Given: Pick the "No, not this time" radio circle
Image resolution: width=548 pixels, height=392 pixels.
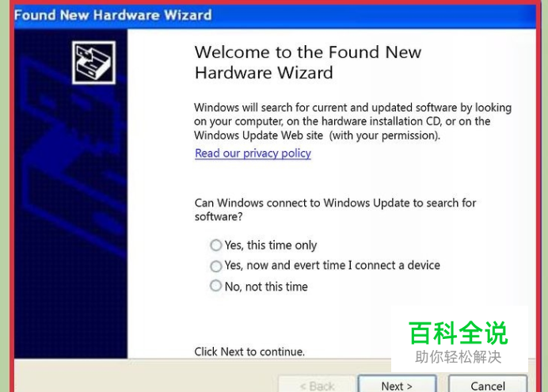Looking at the screenshot, I should pos(216,286).
